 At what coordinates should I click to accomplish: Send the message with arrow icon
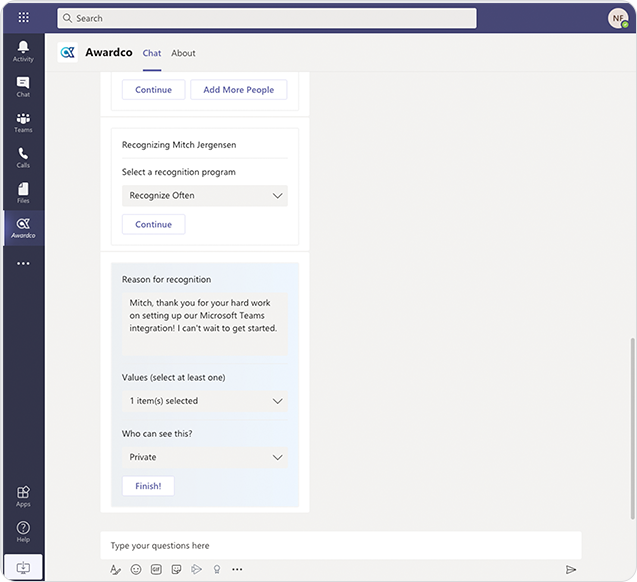coord(571,569)
